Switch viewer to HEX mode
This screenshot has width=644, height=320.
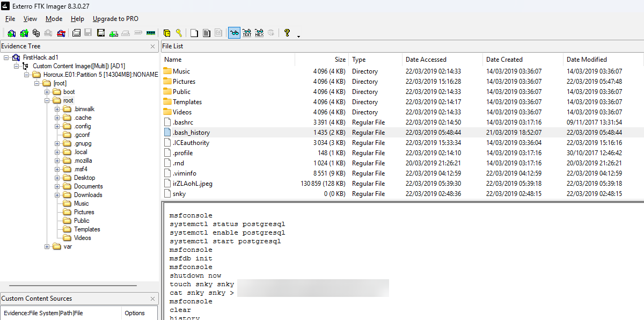[259, 33]
